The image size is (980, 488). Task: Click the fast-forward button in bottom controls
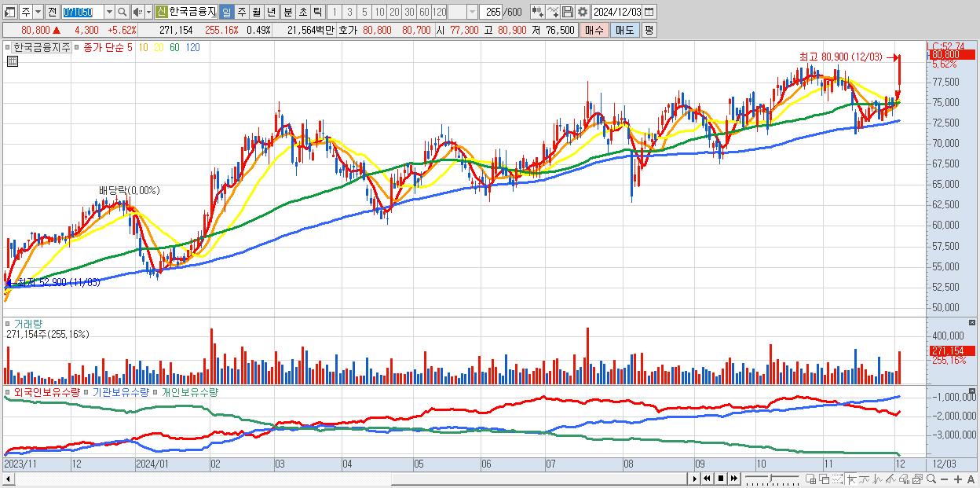point(733,479)
